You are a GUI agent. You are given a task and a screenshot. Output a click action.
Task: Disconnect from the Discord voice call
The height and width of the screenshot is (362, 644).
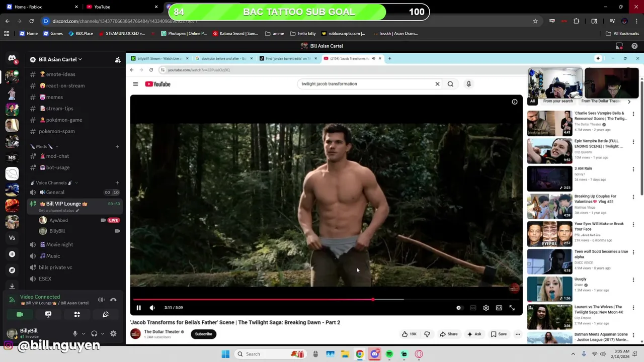pos(113,300)
